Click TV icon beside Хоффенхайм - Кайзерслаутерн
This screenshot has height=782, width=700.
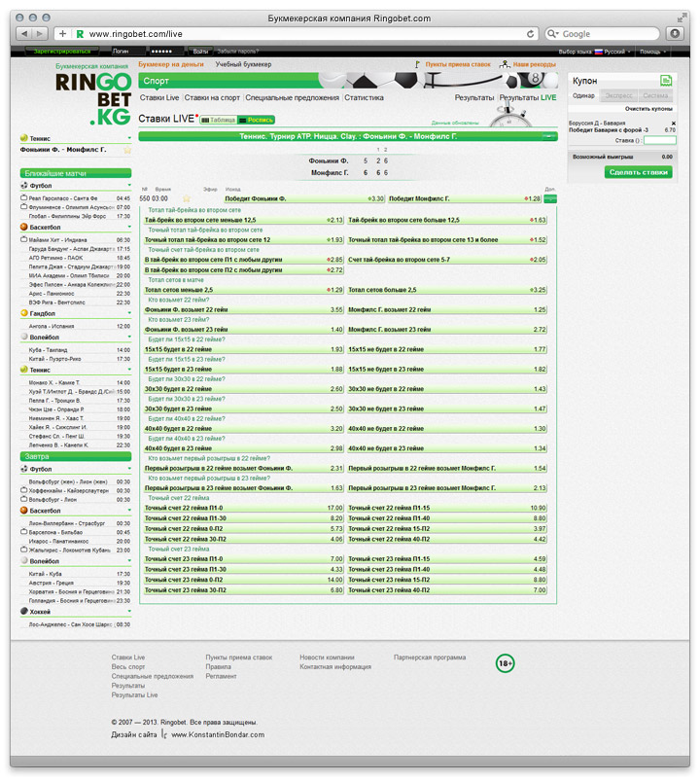(x=23, y=490)
